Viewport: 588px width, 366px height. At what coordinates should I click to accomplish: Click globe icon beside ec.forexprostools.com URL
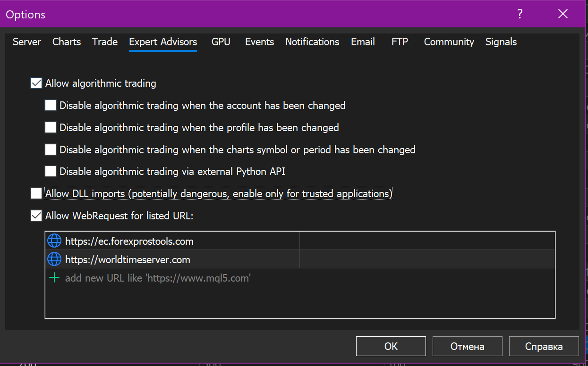point(54,241)
